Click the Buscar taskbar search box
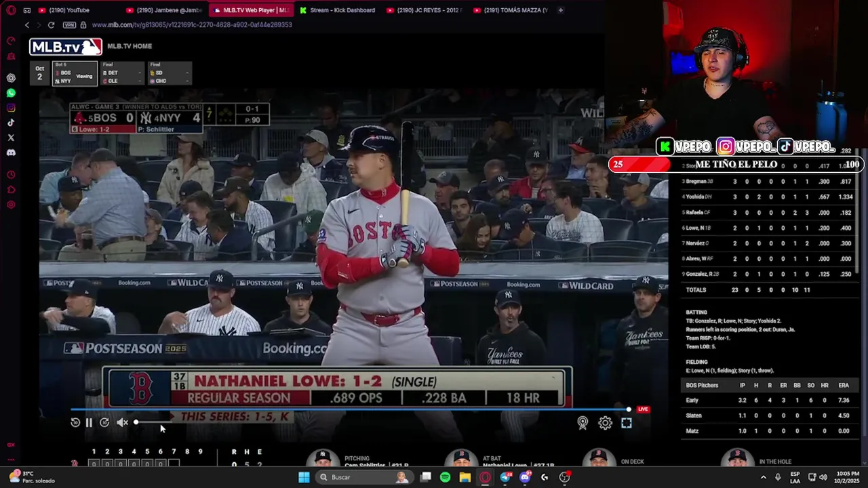This screenshot has height=488, width=868. (364, 477)
